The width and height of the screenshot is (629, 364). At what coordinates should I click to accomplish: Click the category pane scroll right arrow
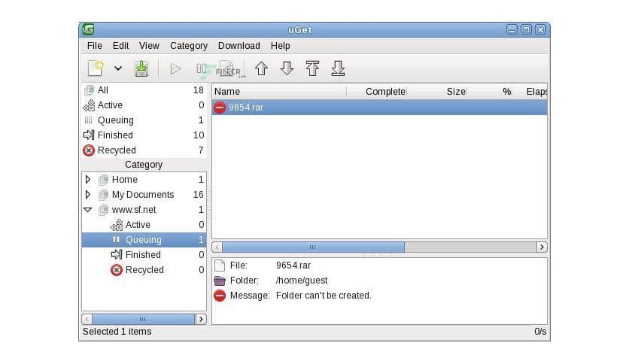pyautogui.click(x=201, y=319)
